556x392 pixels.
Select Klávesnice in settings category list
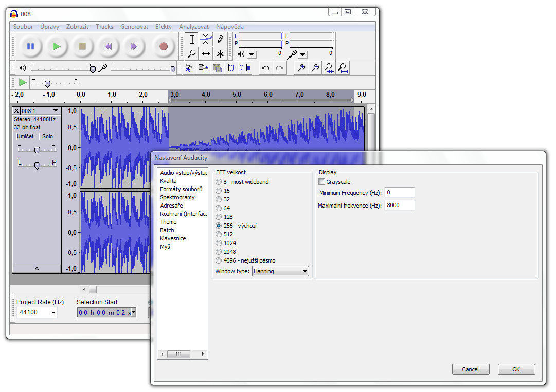[173, 239]
